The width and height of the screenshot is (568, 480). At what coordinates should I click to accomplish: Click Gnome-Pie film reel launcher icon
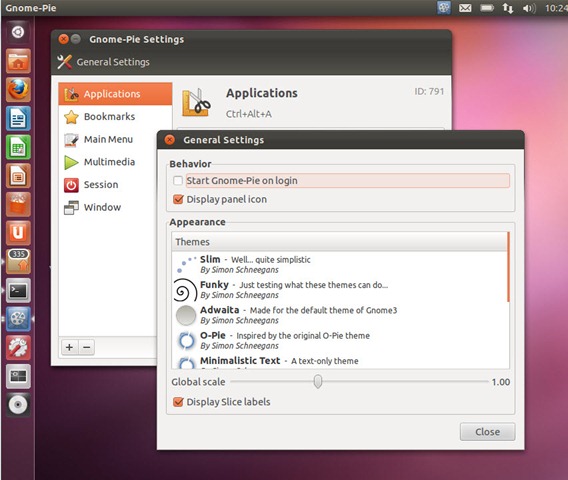(x=18, y=319)
